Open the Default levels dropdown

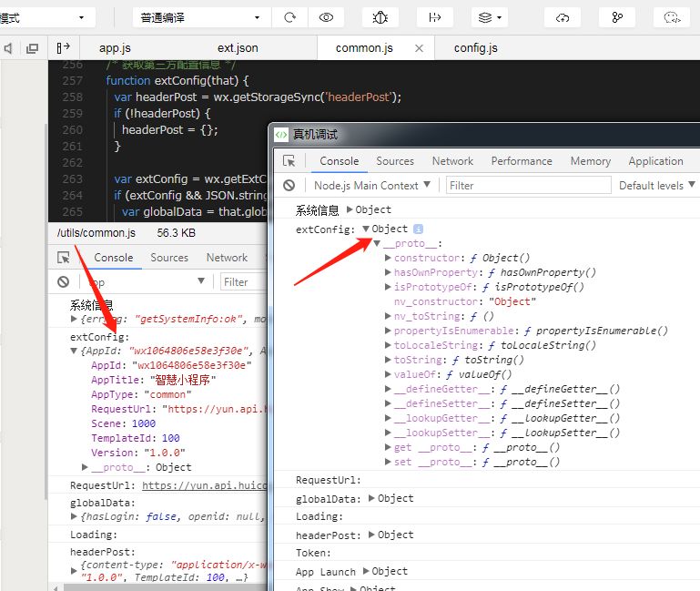[x=656, y=185]
